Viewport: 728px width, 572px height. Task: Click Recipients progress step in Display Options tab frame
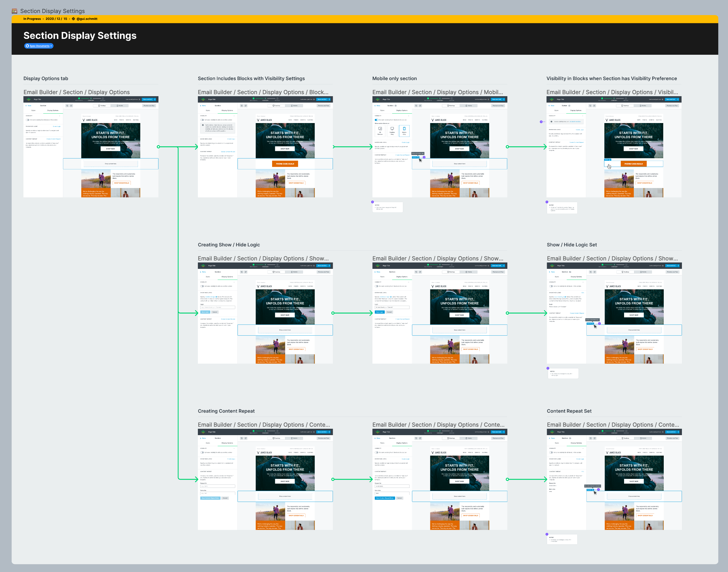click(x=79, y=99)
